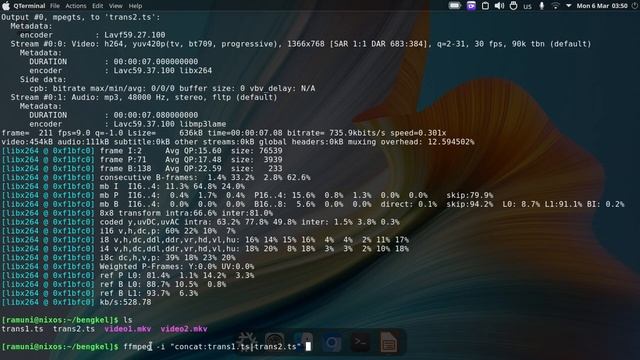Click the kb/s:528.78 output line
The height and width of the screenshot is (360, 640).
click(125, 302)
